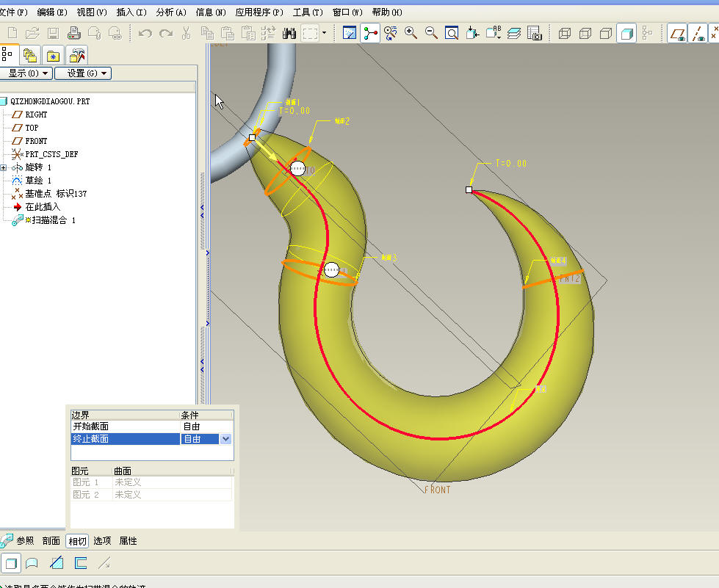This screenshot has height=588, width=719.
Task: Click the Save floppy disk icon
Action: 53,33
